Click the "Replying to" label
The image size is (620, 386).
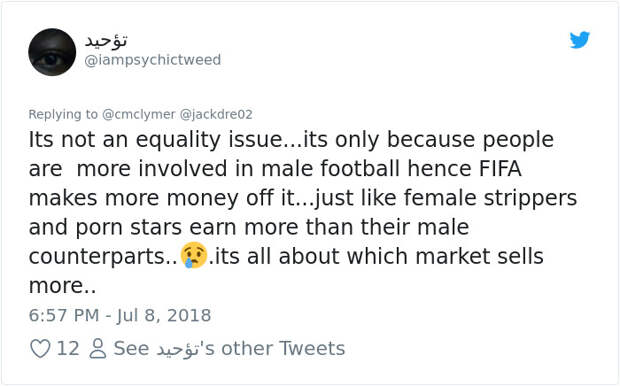(x=63, y=114)
